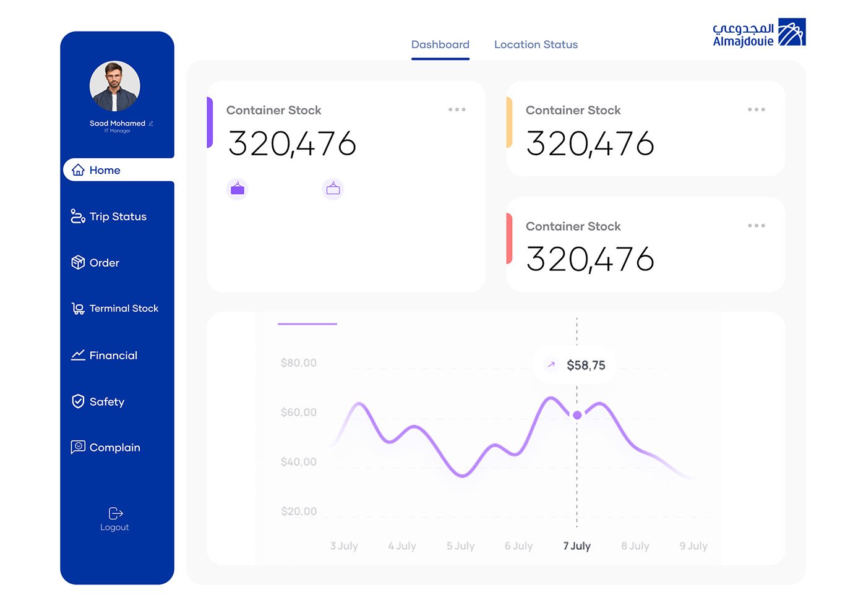This screenshot has height=616, width=866.
Task: Open Financial chart icon in sidebar
Action: tap(78, 355)
